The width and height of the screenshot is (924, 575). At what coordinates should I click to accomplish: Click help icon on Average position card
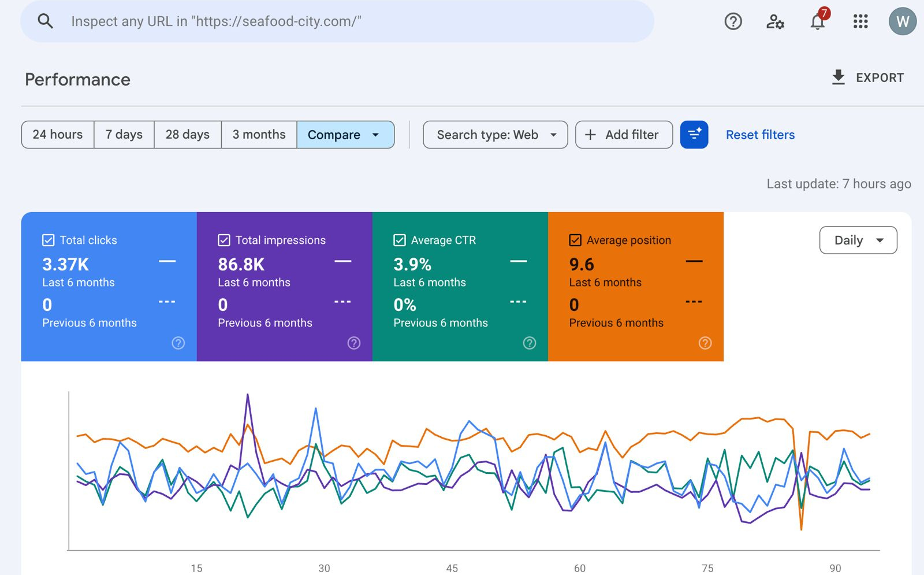tap(705, 343)
